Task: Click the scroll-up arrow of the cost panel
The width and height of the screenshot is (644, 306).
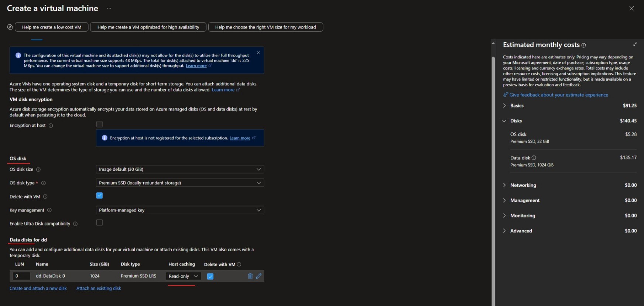Action: (x=493, y=43)
